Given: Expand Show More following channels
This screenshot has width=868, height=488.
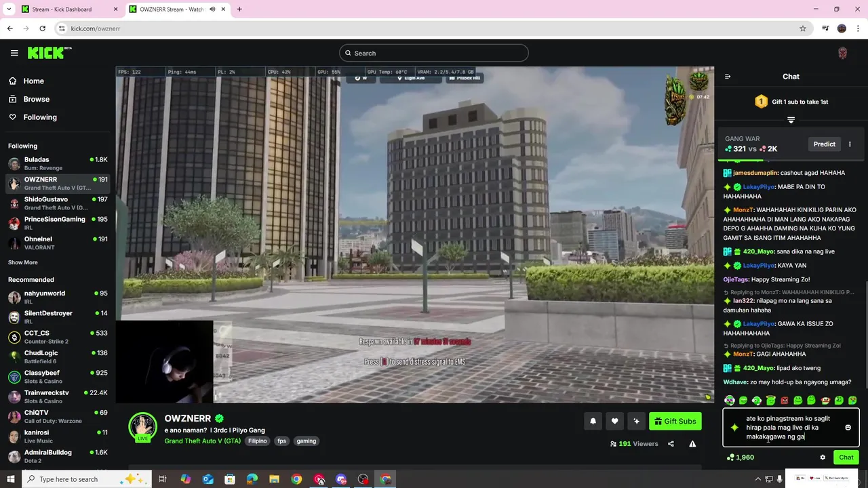Looking at the screenshot, I should [23, 262].
